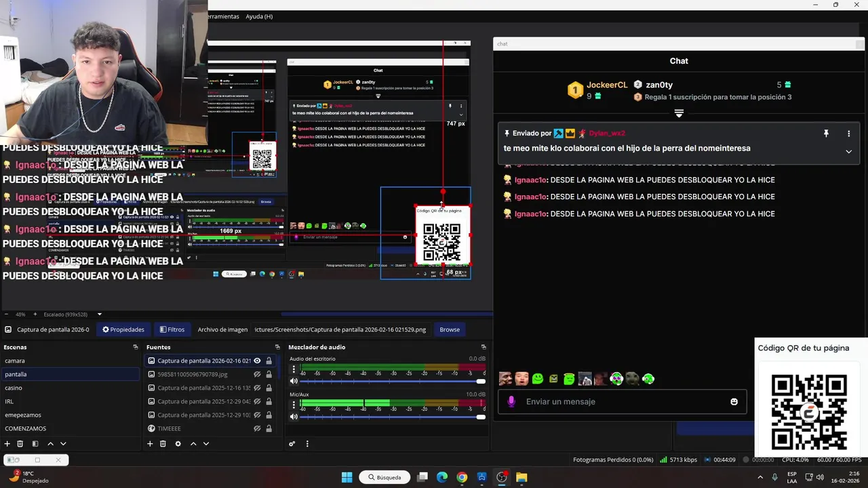Mute Audio del escritorio speaker icon

coord(294,382)
